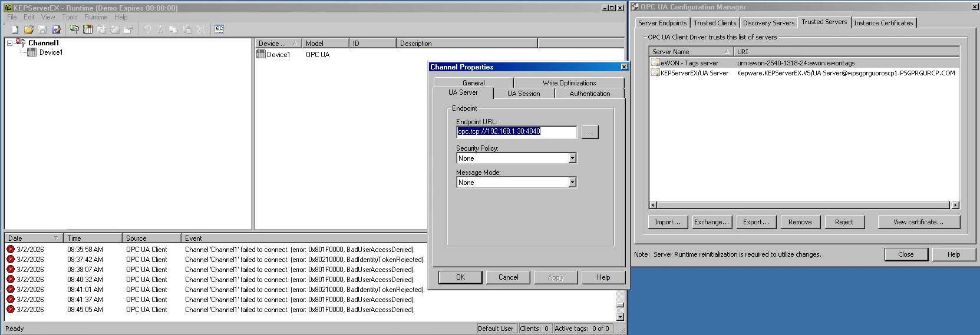
Task: Click the Paste toolbar icon
Action: [x=187, y=29]
